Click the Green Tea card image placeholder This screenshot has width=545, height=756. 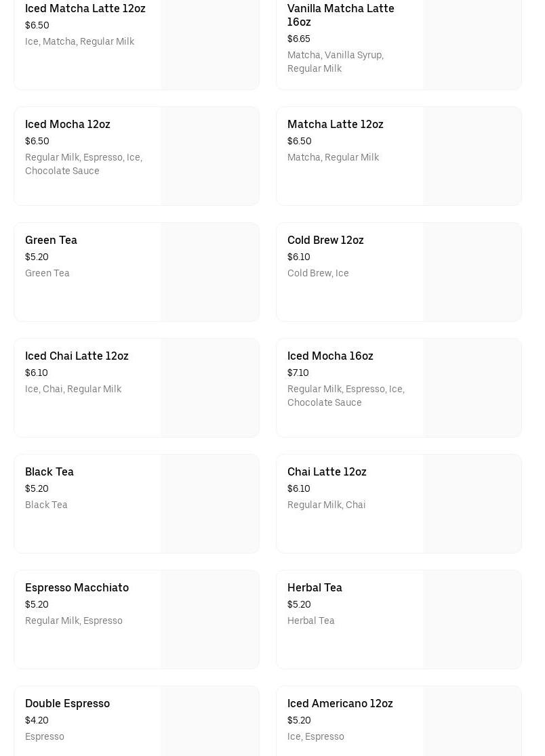tap(210, 272)
